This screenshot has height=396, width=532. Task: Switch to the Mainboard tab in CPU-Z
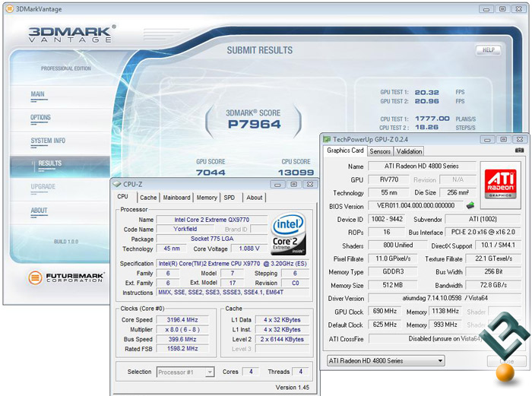176,198
